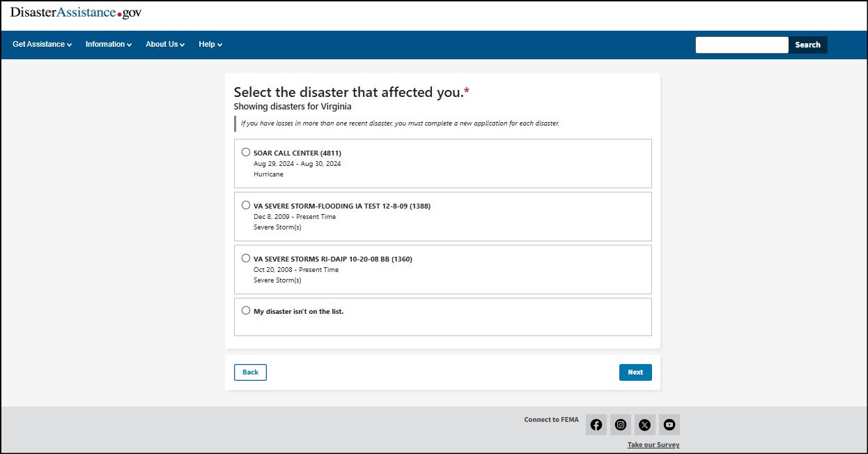Viewport: 868px width, 454px height.
Task: Select "My disaster isn't on the list" option
Action: point(246,310)
